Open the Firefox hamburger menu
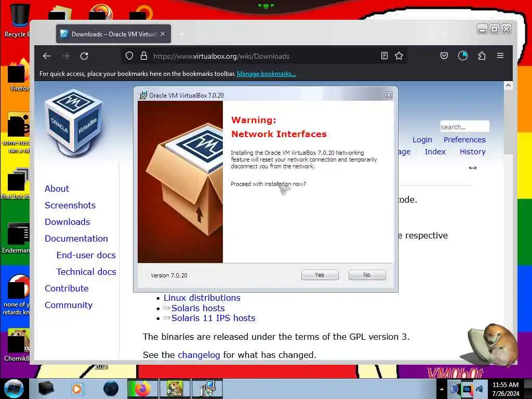Image resolution: width=532 pixels, height=399 pixels. point(500,56)
